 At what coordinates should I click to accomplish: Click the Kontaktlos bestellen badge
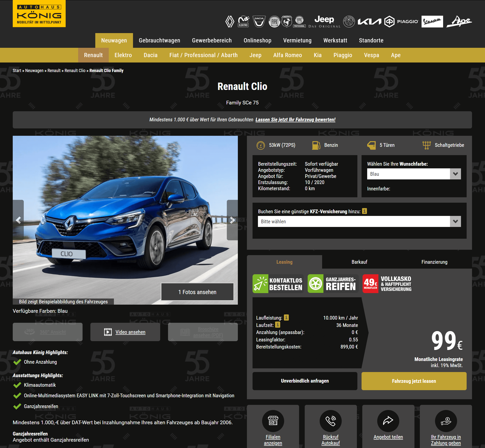pos(278,284)
